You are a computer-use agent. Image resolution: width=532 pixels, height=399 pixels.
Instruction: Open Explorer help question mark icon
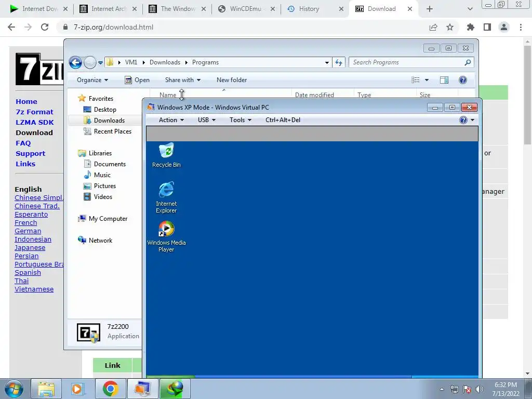(x=462, y=80)
